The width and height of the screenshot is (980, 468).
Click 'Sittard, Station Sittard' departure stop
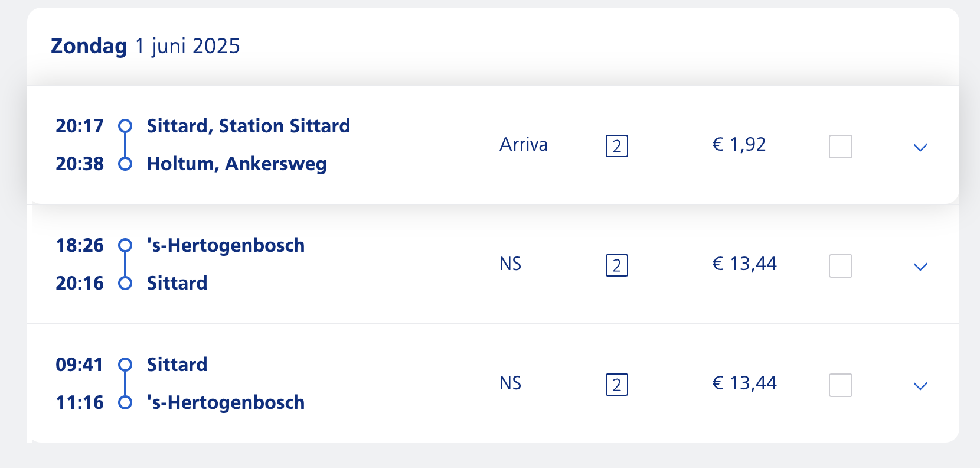point(248,126)
